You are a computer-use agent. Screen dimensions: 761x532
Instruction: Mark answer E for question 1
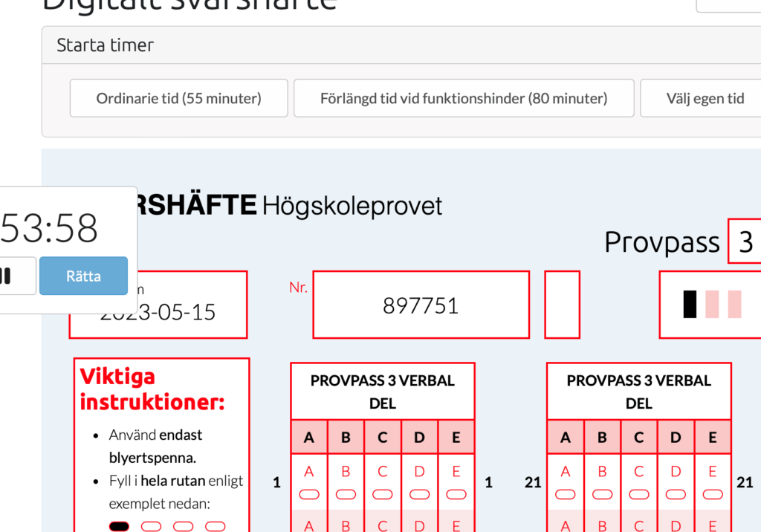[456, 495]
